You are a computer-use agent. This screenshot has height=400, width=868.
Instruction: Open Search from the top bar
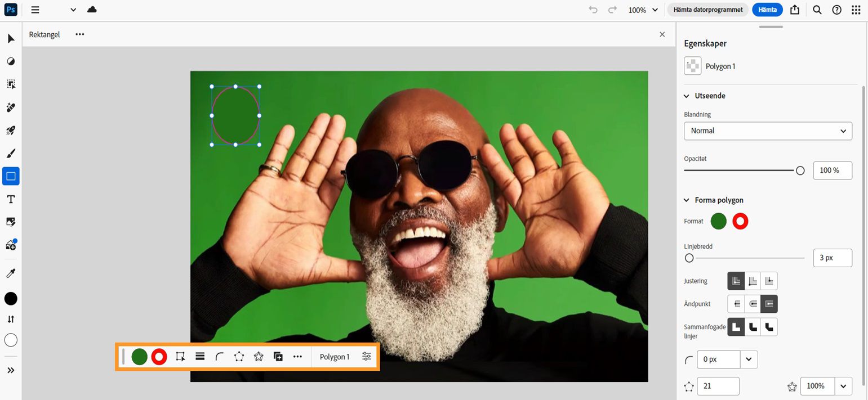[x=817, y=10]
